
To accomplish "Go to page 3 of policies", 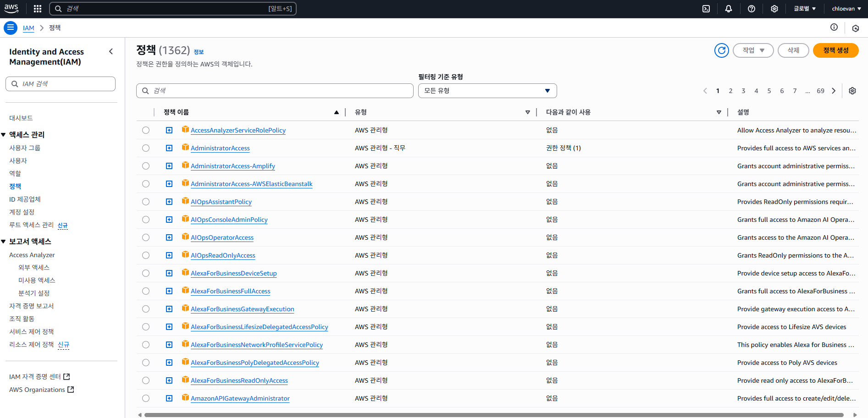I will click(x=743, y=91).
